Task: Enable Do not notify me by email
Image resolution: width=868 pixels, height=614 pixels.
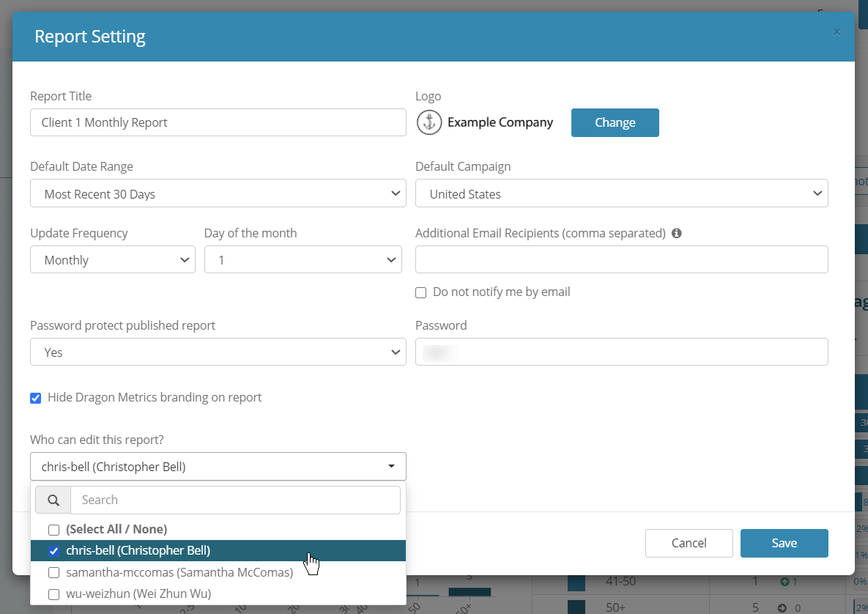Action: [x=421, y=292]
